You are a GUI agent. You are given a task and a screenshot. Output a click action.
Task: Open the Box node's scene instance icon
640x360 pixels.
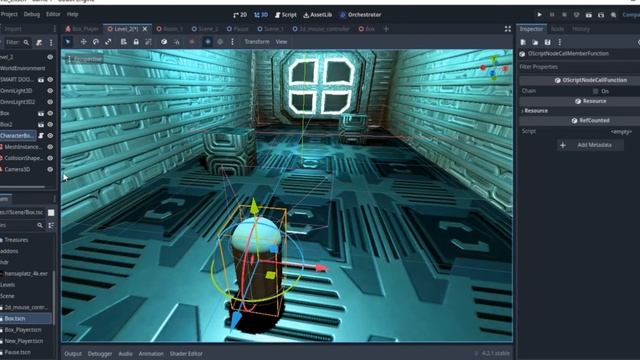[41, 113]
